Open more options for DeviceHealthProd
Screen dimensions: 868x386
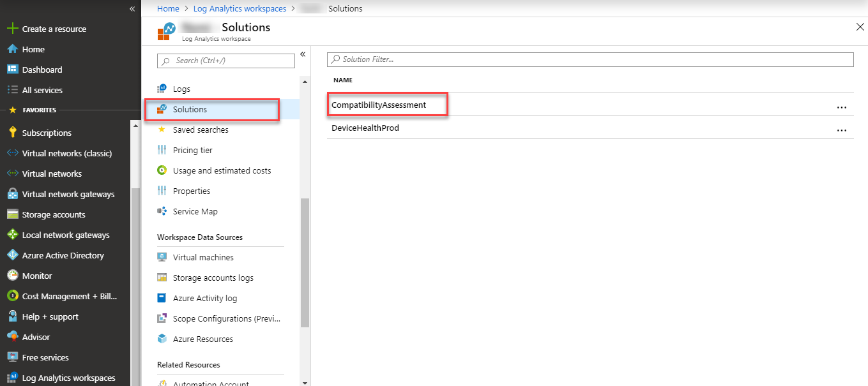pyautogui.click(x=841, y=130)
